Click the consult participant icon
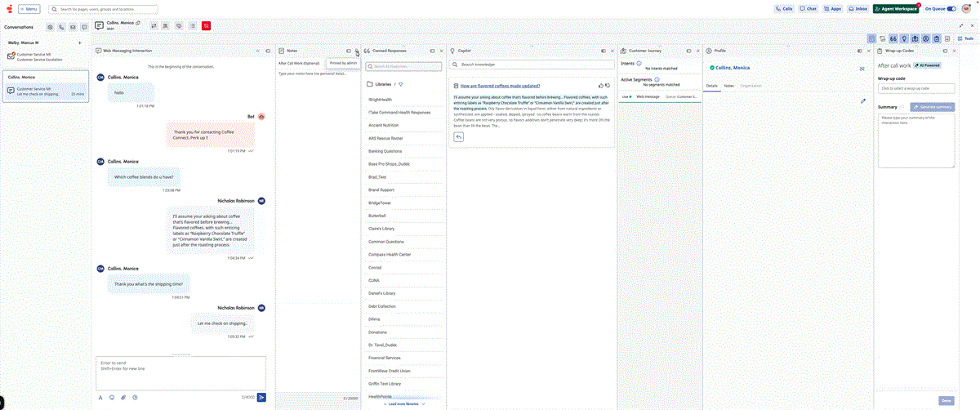The width and height of the screenshot is (980, 410). tap(166, 26)
